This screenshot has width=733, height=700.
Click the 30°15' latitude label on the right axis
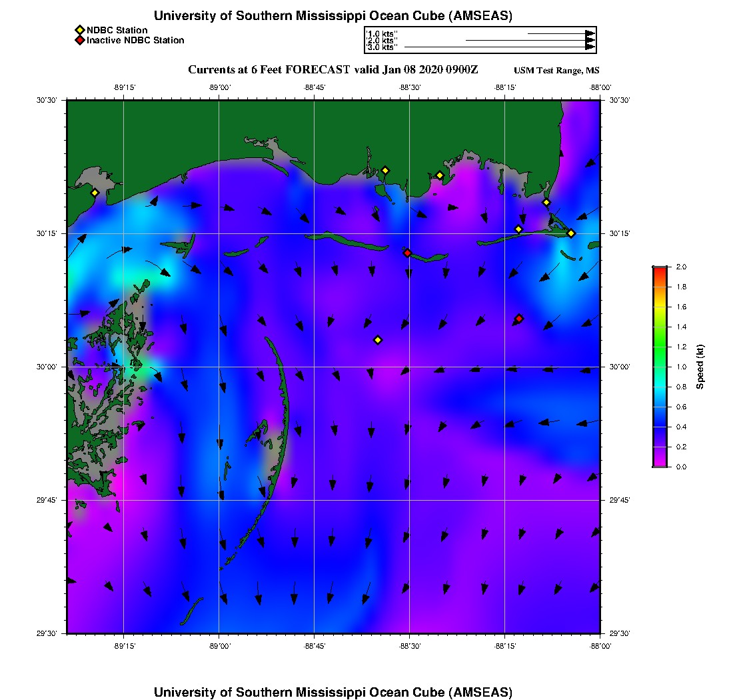(620, 233)
